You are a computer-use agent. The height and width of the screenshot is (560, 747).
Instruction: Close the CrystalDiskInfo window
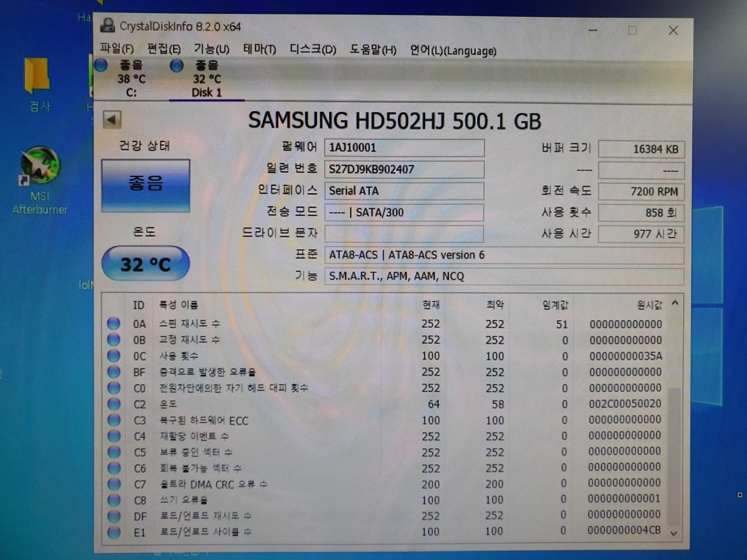pos(673,31)
